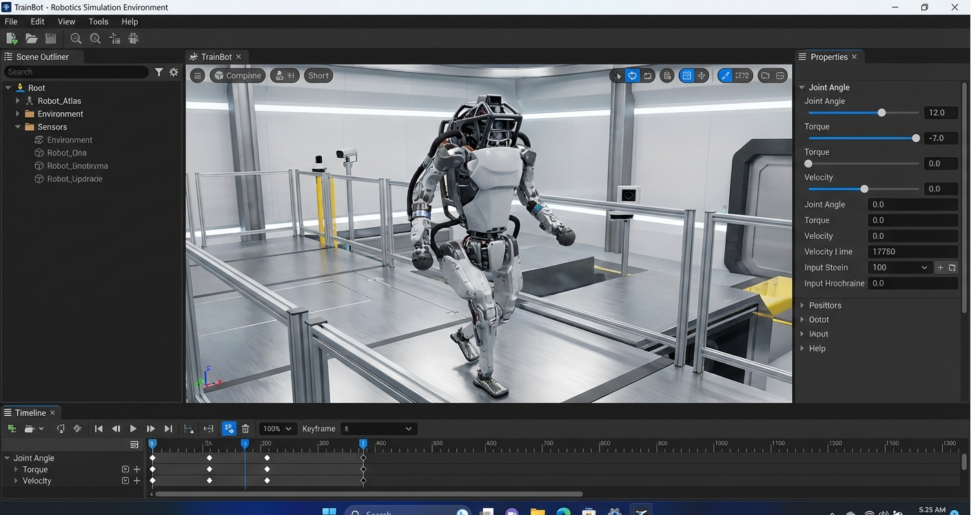
Task: Click the trash delete icon in Timeline
Action: (x=245, y=429)
